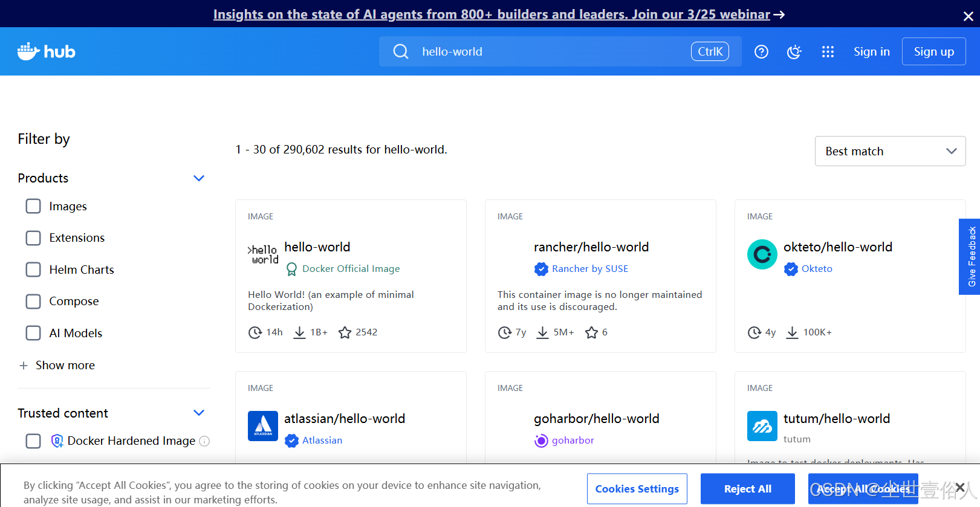Viewport: 980px width, 507px height.
Task: Click the CtrlK shortcut badge
Action: click(x=710, y=51)
